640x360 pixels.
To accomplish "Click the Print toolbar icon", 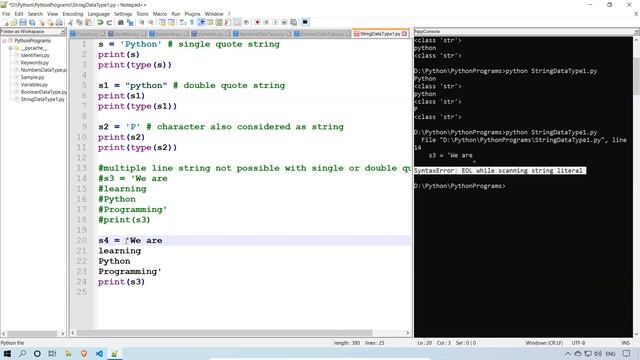I will [x=59, y=22].
